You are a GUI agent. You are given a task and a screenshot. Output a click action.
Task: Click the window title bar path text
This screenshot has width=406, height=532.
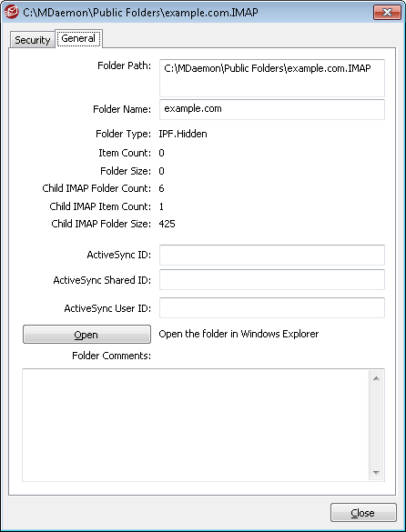tap(141, 13)
